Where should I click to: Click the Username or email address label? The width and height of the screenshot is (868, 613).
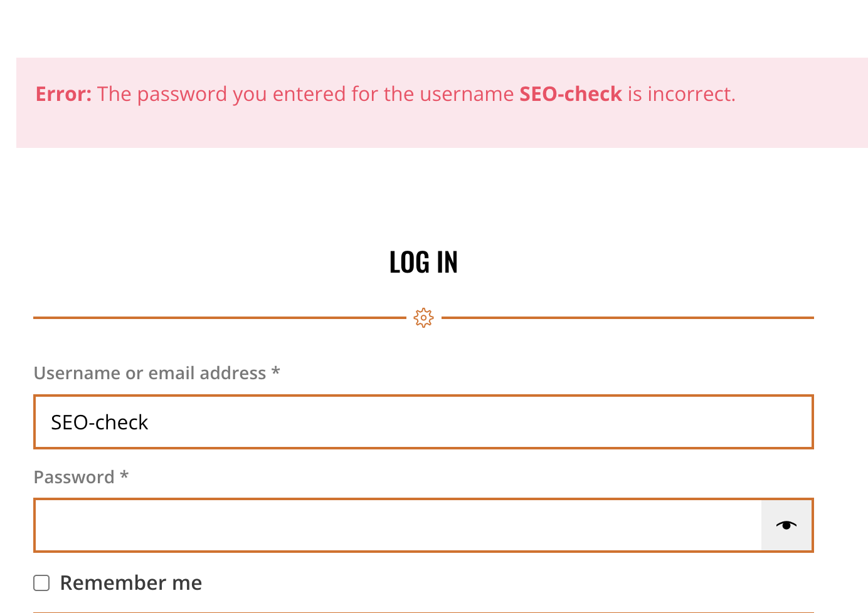coord(150,373)
